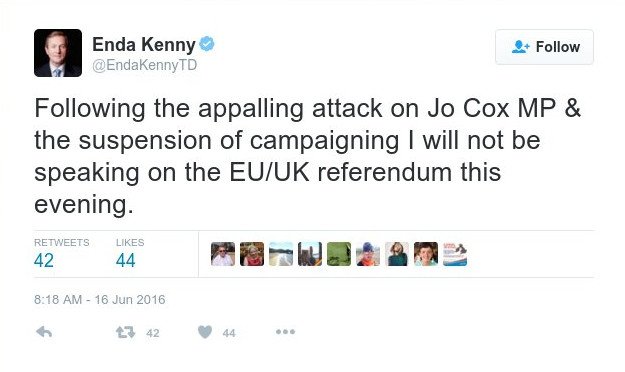Viewport: 625px width, 372px height.
Task: Open Enda Kenny's profile picture
Action: pyautogui.click(x=58, y=53)
